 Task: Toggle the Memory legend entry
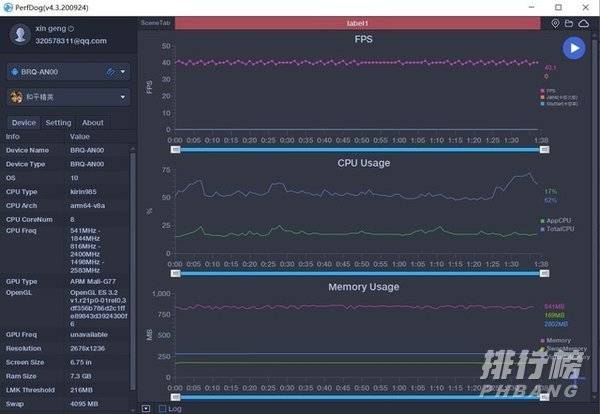tap(556, 340)
